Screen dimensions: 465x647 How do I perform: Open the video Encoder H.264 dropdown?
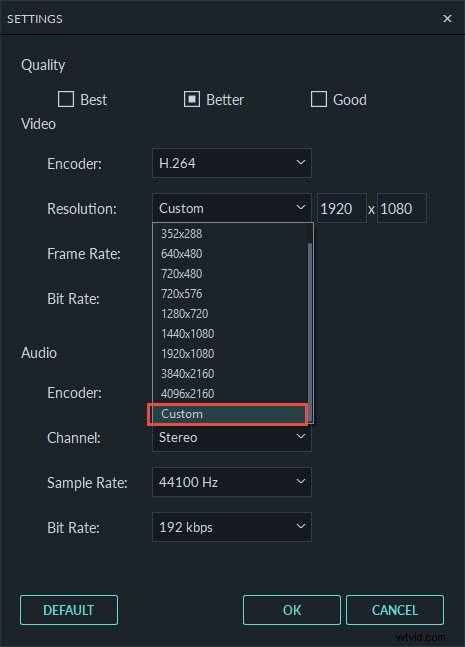[232, 163]
